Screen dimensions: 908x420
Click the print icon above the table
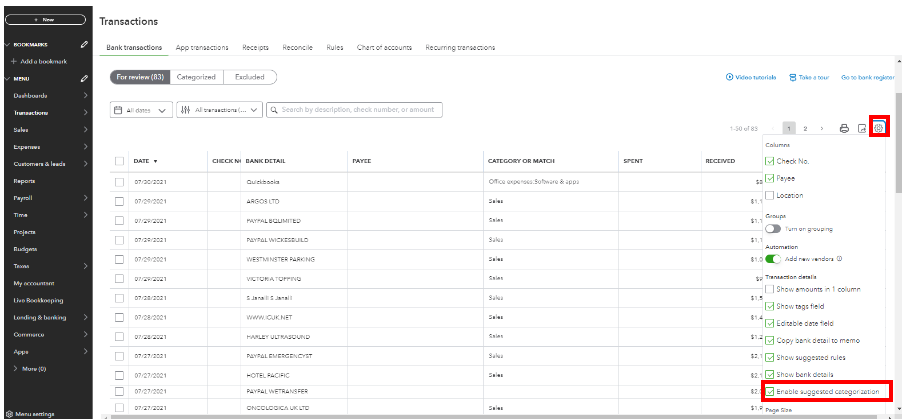click(x=844, y=128)
